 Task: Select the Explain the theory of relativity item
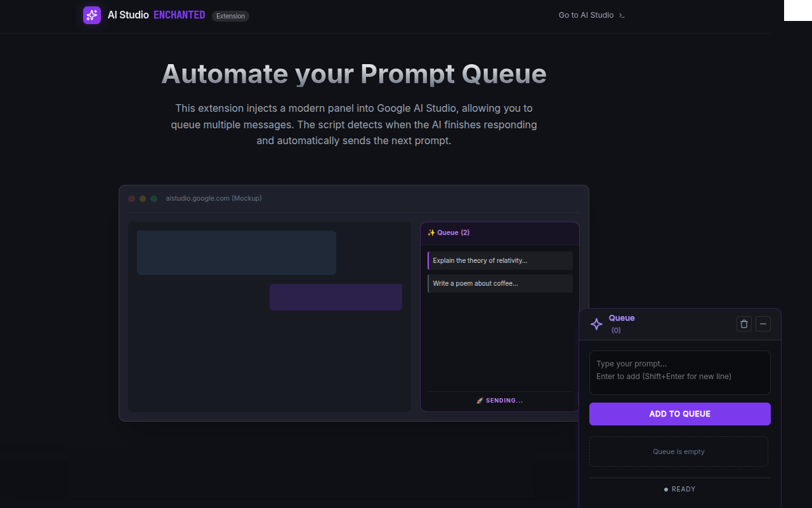500,260
